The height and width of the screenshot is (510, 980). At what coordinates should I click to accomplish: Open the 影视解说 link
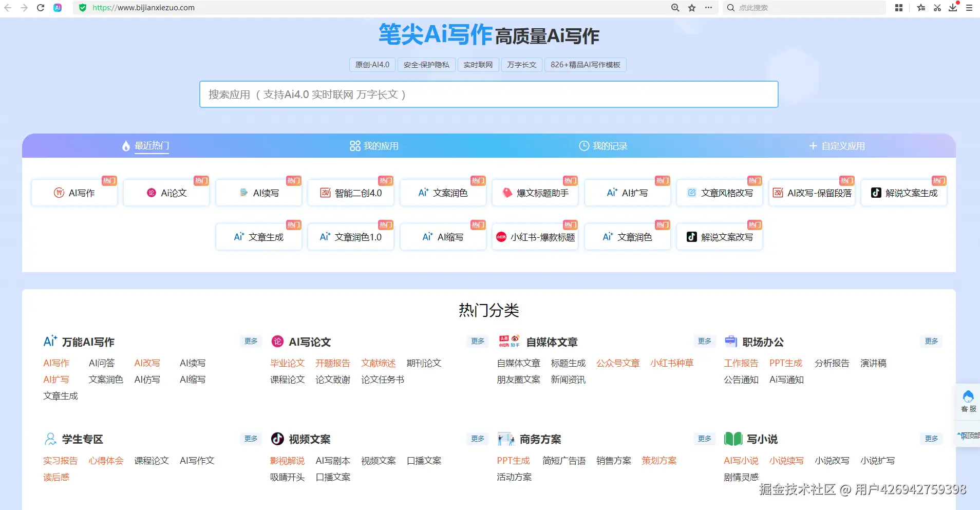288,461
